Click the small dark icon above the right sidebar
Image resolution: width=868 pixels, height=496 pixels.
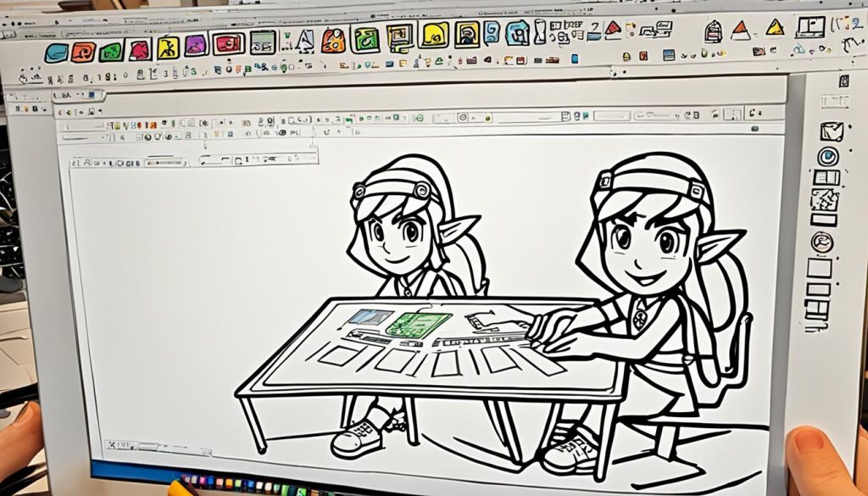tap(843, 81)
